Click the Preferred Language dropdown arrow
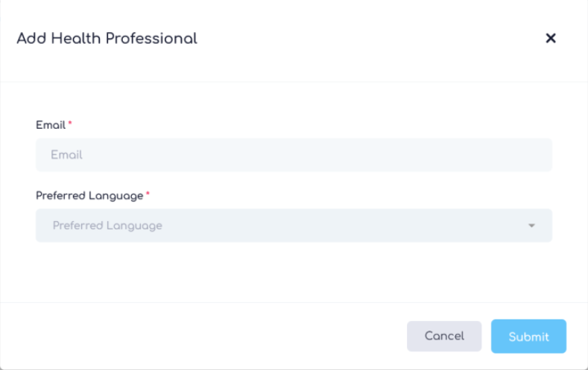588x370 pixels. pyautogui.click(x=531, y=226)
